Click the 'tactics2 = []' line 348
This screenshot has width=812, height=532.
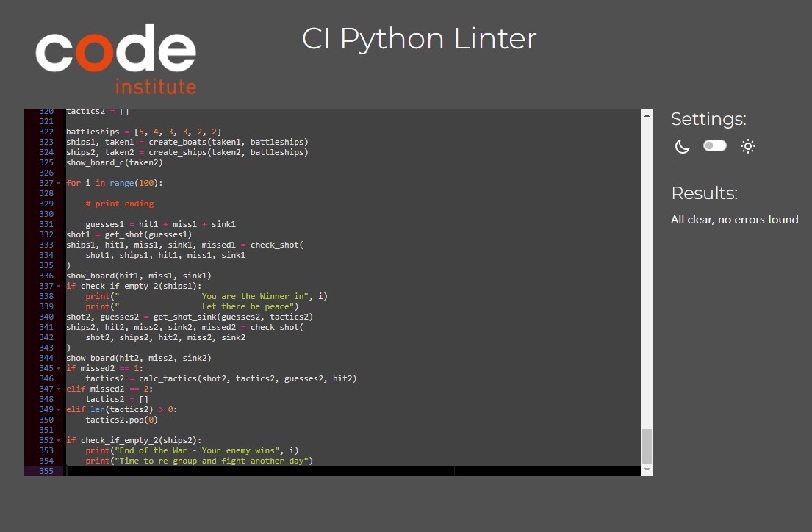point(117,400)
